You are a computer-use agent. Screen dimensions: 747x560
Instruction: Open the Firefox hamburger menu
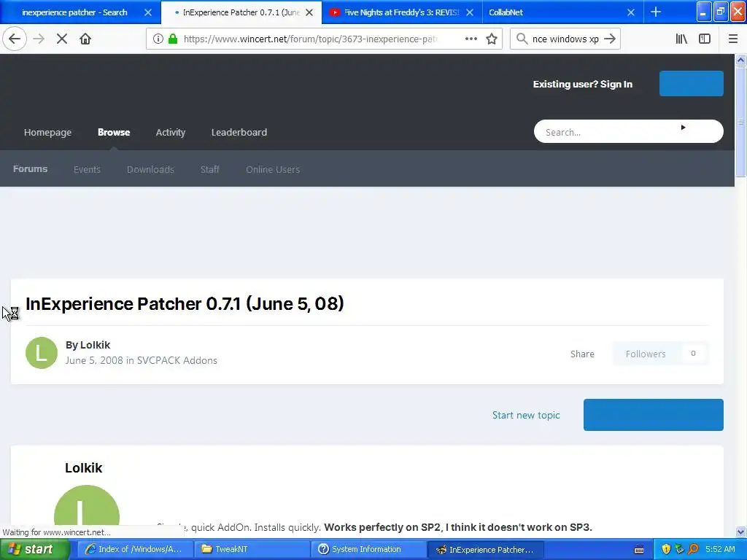tap(732, 39)
